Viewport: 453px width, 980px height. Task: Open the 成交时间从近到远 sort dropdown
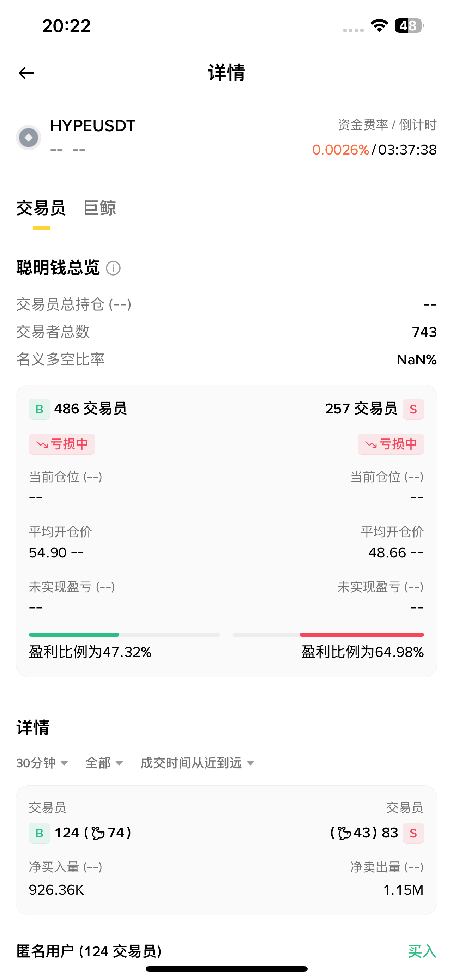pyautogui.click(x=198, y=763)
